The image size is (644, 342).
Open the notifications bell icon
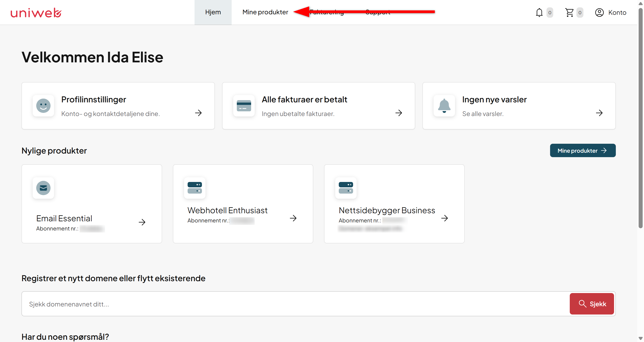[539, 13]
